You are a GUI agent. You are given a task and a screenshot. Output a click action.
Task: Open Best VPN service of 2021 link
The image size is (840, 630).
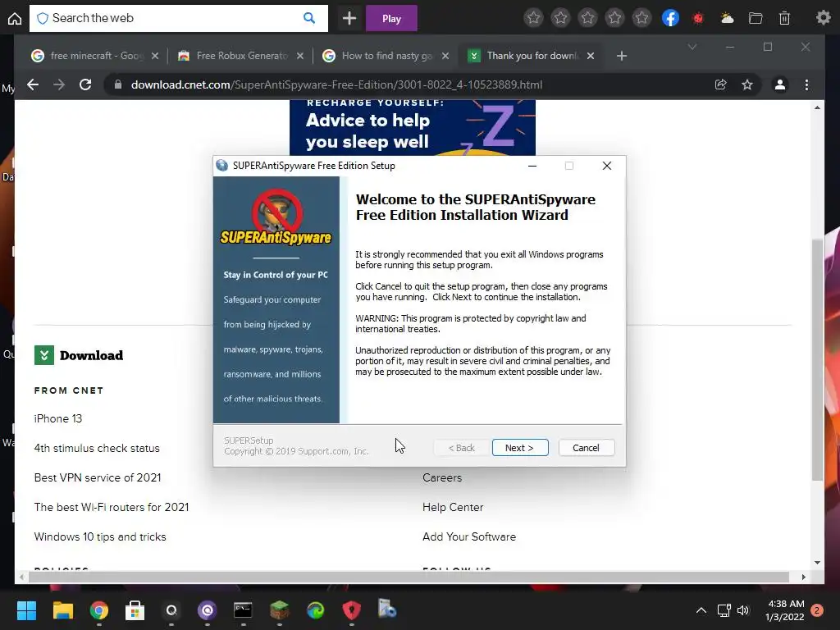pyautogui.click(x=98, y=477)
